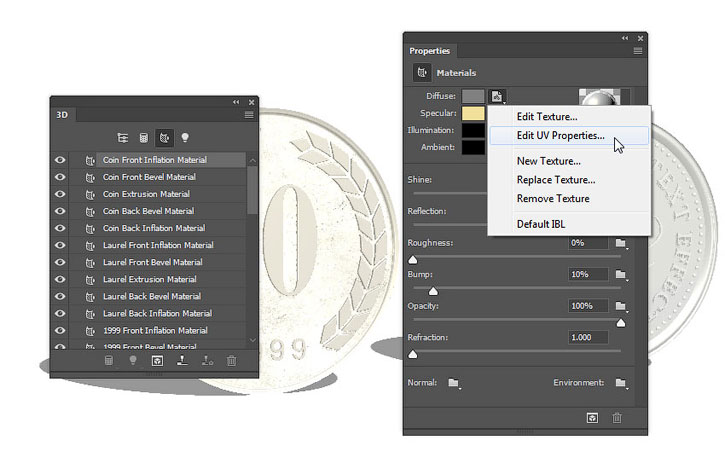This screenshot has width=725, height=469.
Task: Click the Filter By Meshes icon
Action: click(143, 138)
